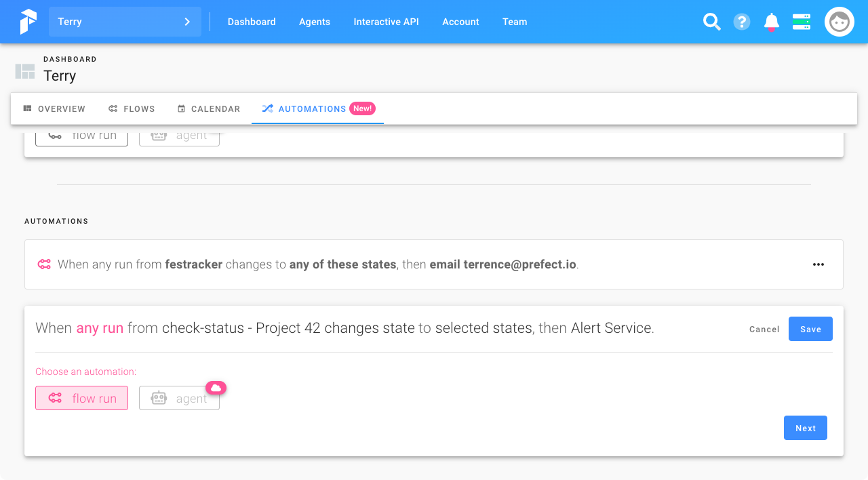Open the festracker automation three-dot menu
The width and height of the screenshot is (868, 480).
point(818,264)
